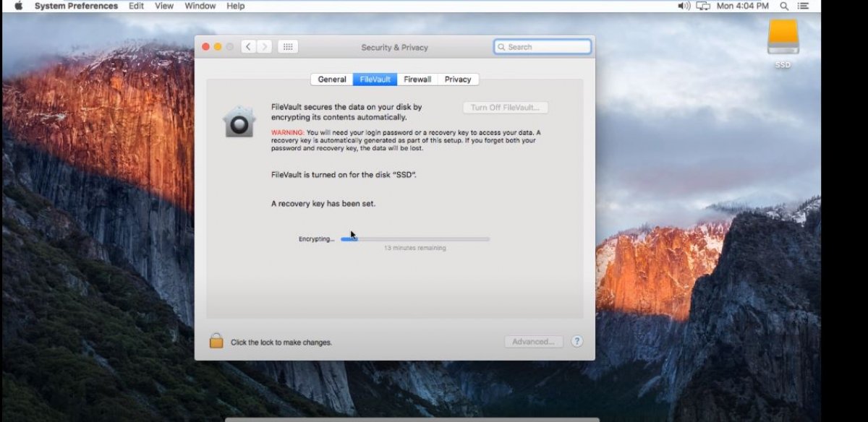Viewport: 868px width, 422px height.
Task: Open the SSD drive icon on desktop
Action: (782, 35)
